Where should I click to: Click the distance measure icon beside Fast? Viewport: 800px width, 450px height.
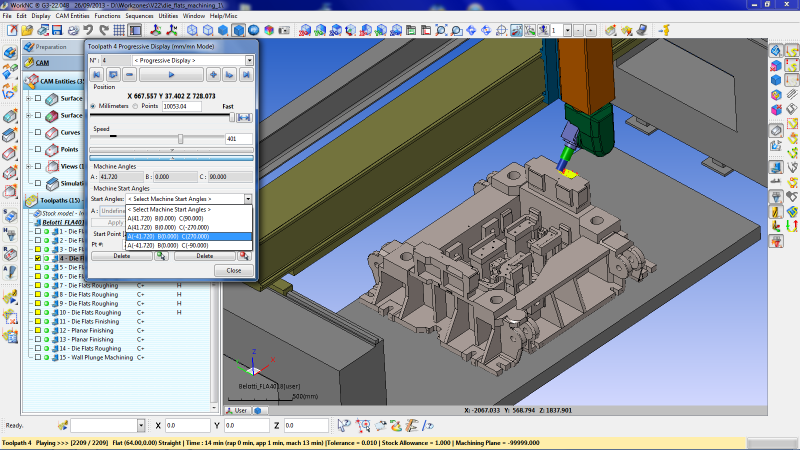243,118
